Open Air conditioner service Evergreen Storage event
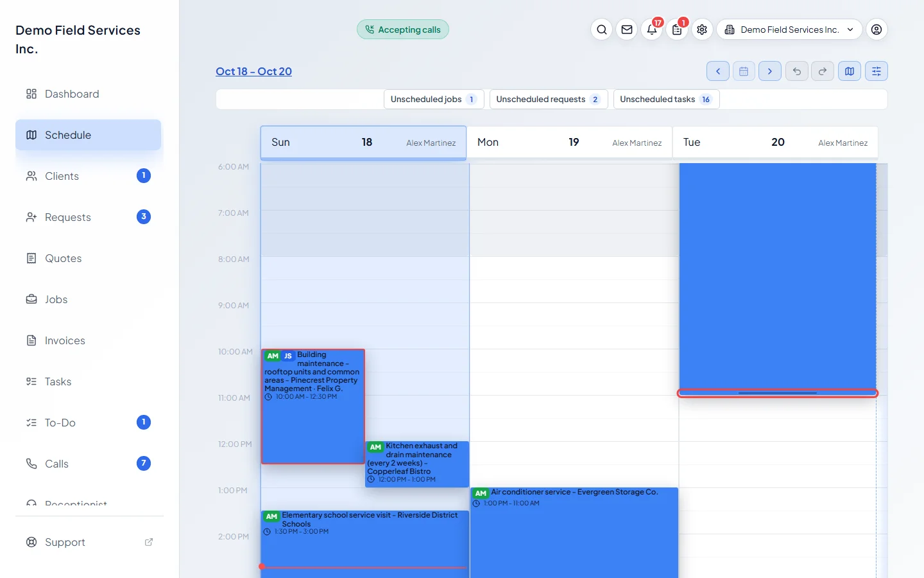Image resolution: width=924 pixels, height=578 pixels. click(x=574, y=532)
